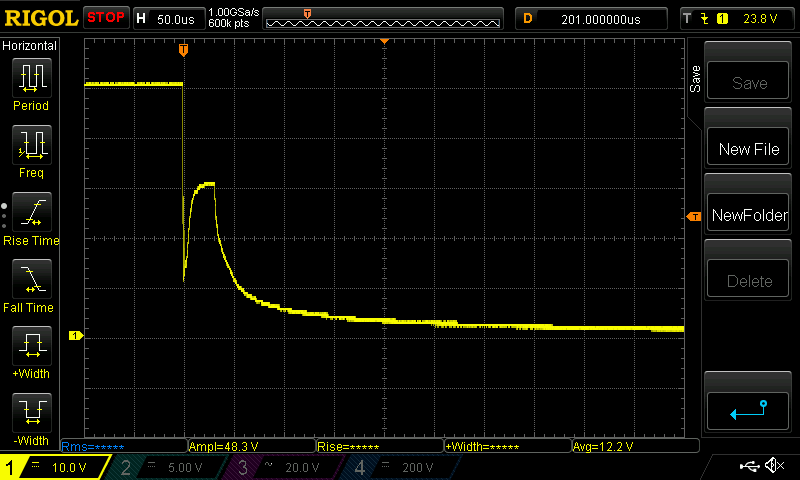Select the Period measurement icon
This screenshot has width=800, height=480.
point(30,76)
